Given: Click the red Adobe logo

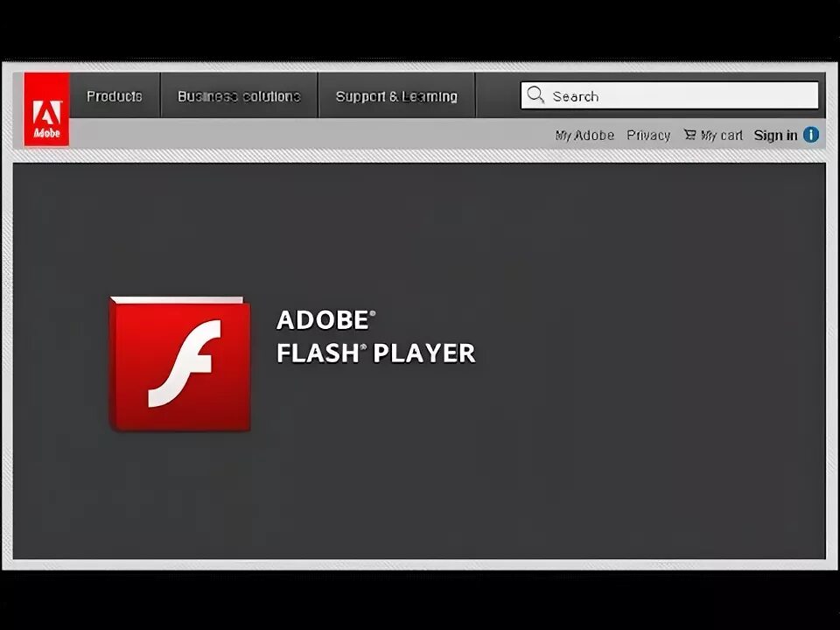Looking at the screenshot, I should point(46,109).
